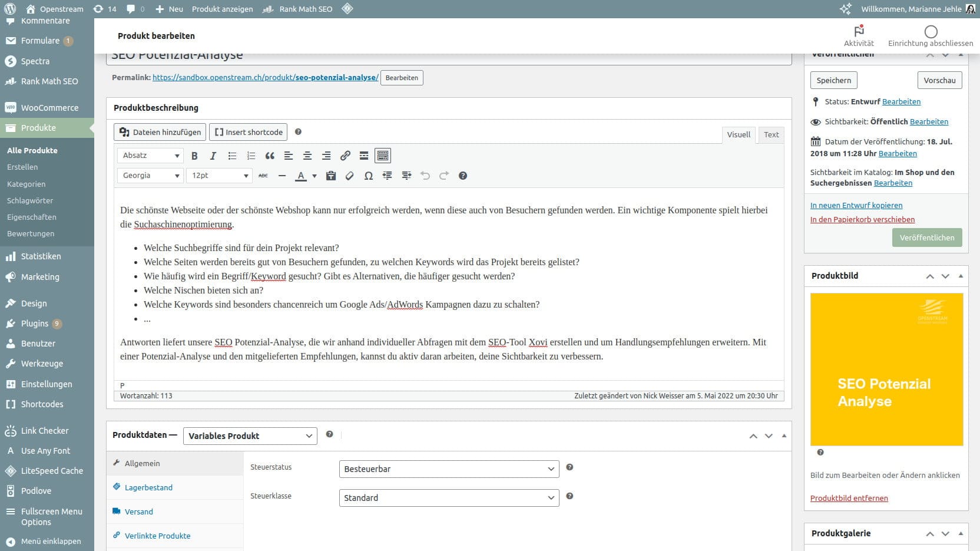Open the Lagerbestand product data tab

(148, 487)
